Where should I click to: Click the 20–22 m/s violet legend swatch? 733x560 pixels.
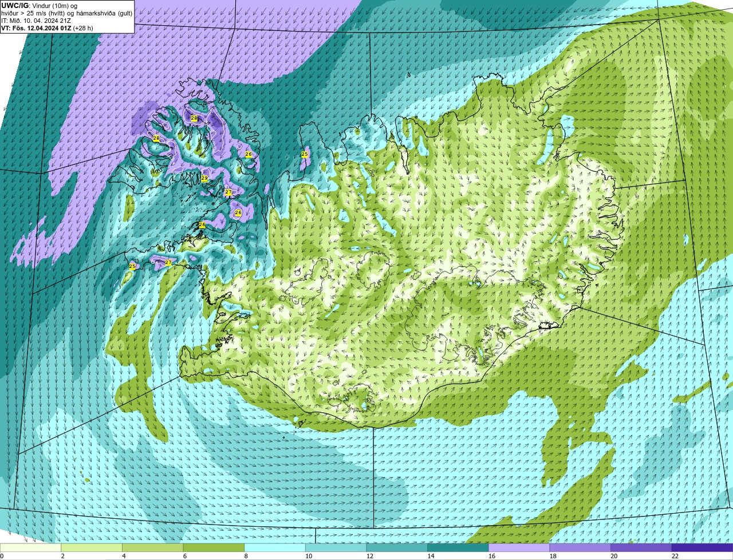(641, 548)
